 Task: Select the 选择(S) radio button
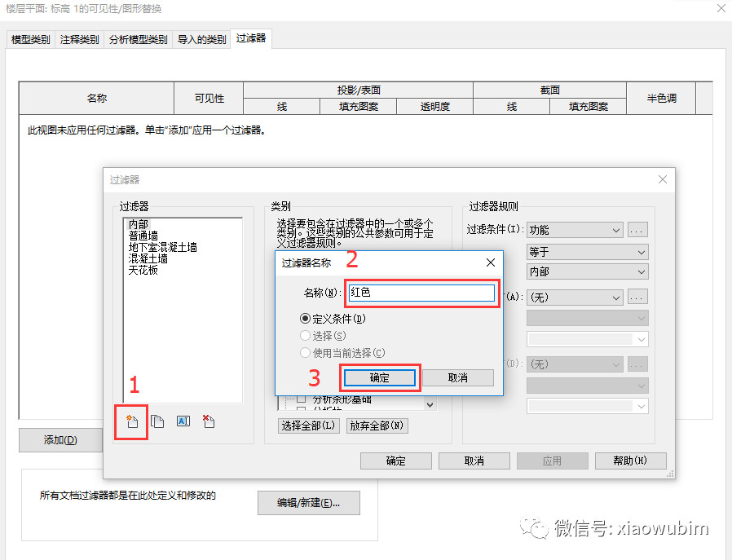(x=305, y=336)
